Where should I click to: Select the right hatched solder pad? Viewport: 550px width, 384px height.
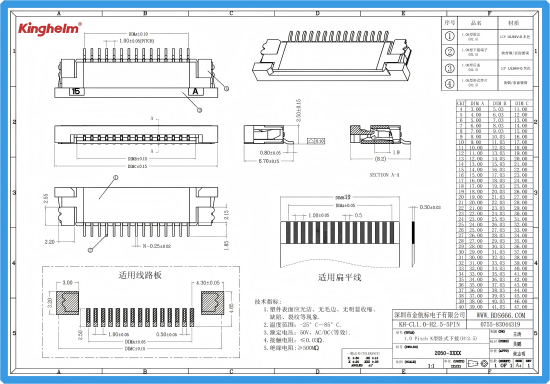(x=212, y=303)
